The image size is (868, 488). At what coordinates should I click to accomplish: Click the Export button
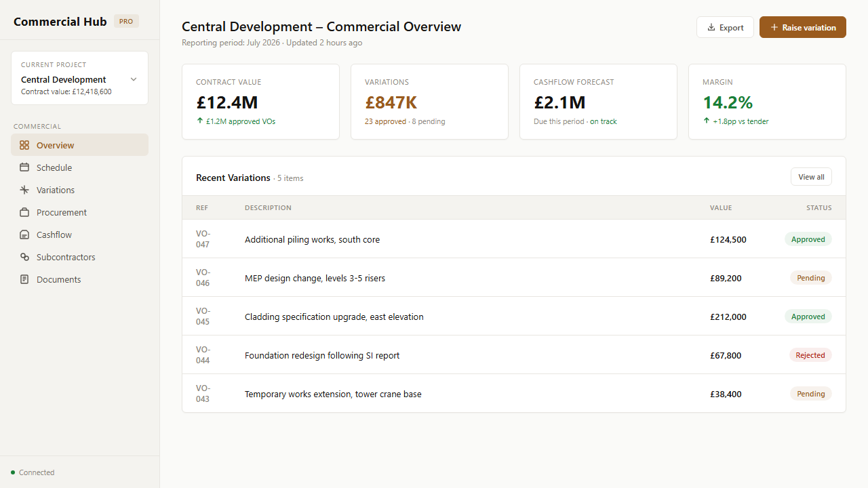725,27
